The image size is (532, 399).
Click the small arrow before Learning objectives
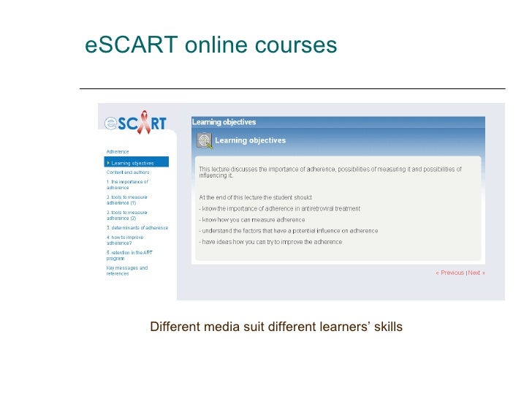(x=108, y=163)
